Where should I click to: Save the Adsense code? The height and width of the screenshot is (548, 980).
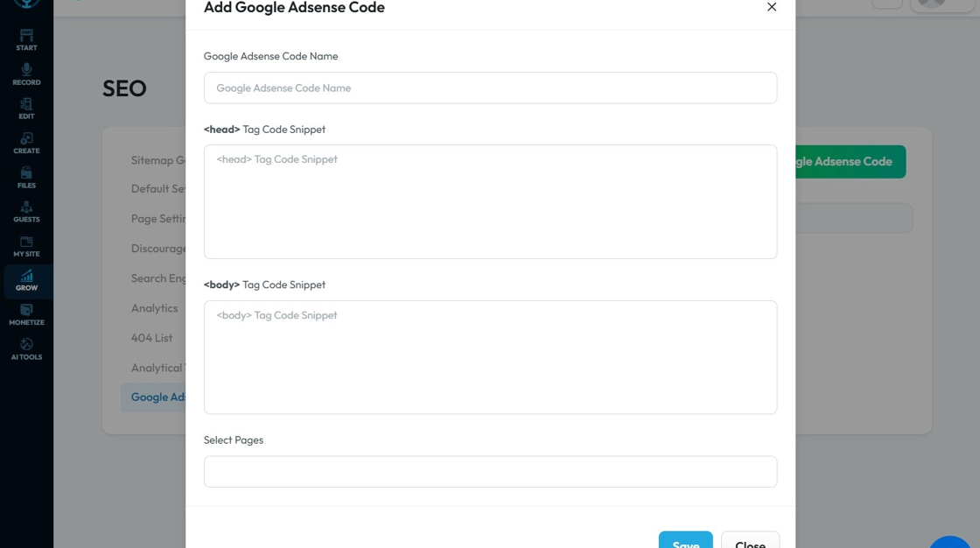coord(685,541)
